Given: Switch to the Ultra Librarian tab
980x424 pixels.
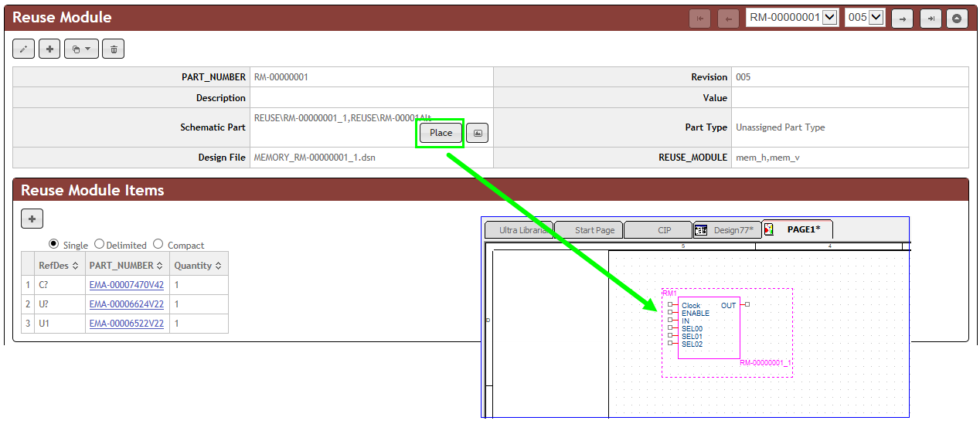Looking at the screenshot, I should click(x=519, y=230).
